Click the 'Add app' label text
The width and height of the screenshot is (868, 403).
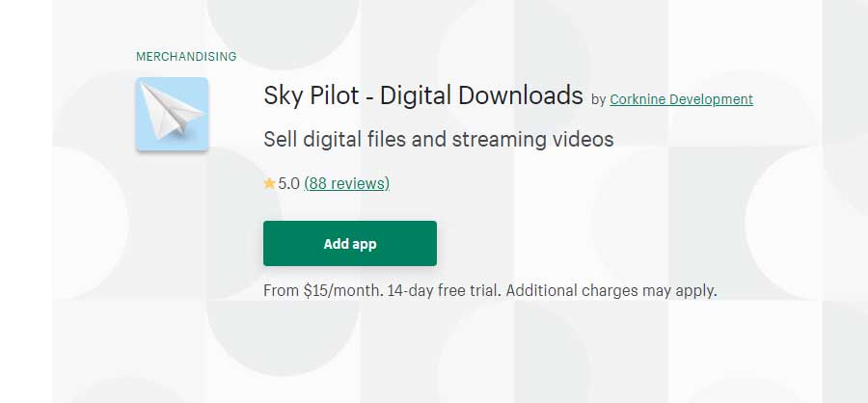[x=350, y=244]
